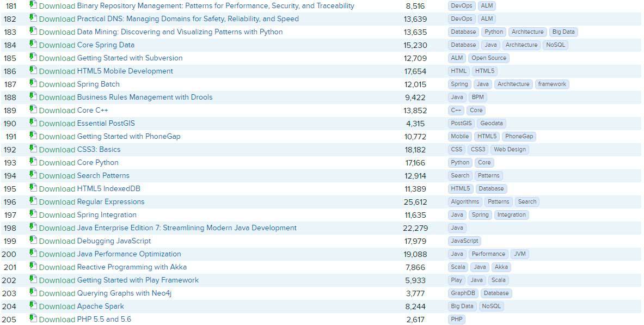Click download icon for Essential PostGIS

[33, 122]
